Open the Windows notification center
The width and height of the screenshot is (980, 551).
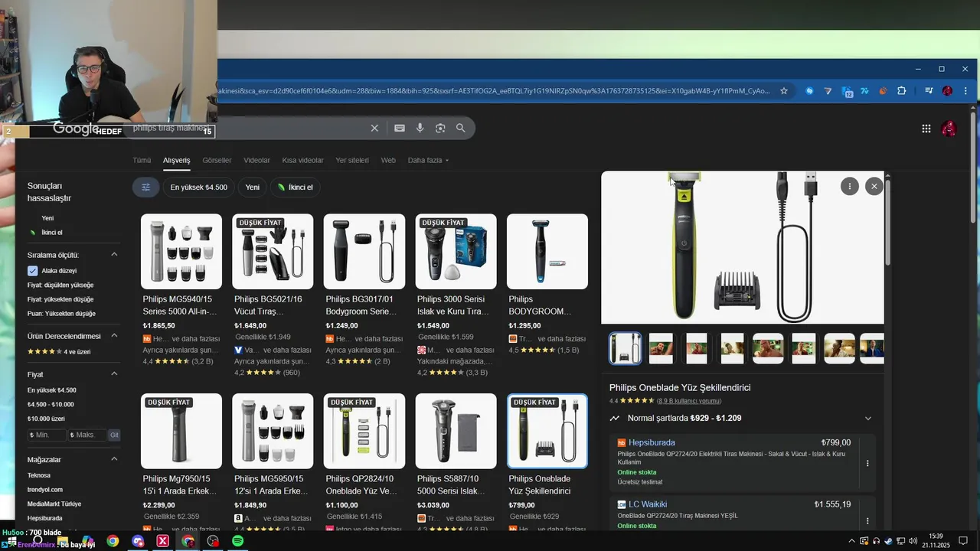point(963,541)
